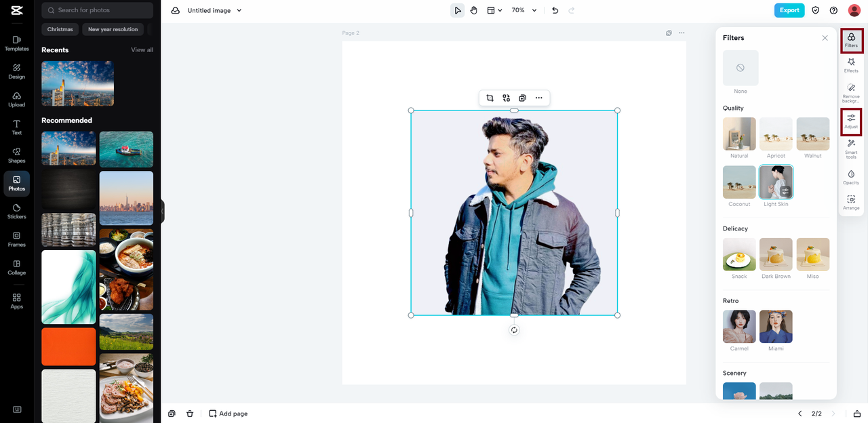The image size is (868, 423).
Task: Apply the Walnut filter
Action: (x=812, y=134)
